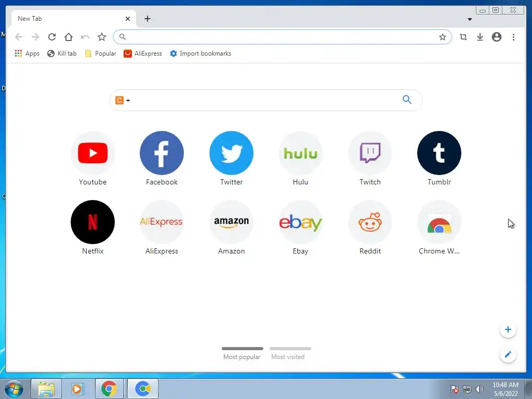Image resolution: width=532 pixels, height=399 pixels.
Task: Switch to Most popular tab
Action: click(x=242, y=353)
